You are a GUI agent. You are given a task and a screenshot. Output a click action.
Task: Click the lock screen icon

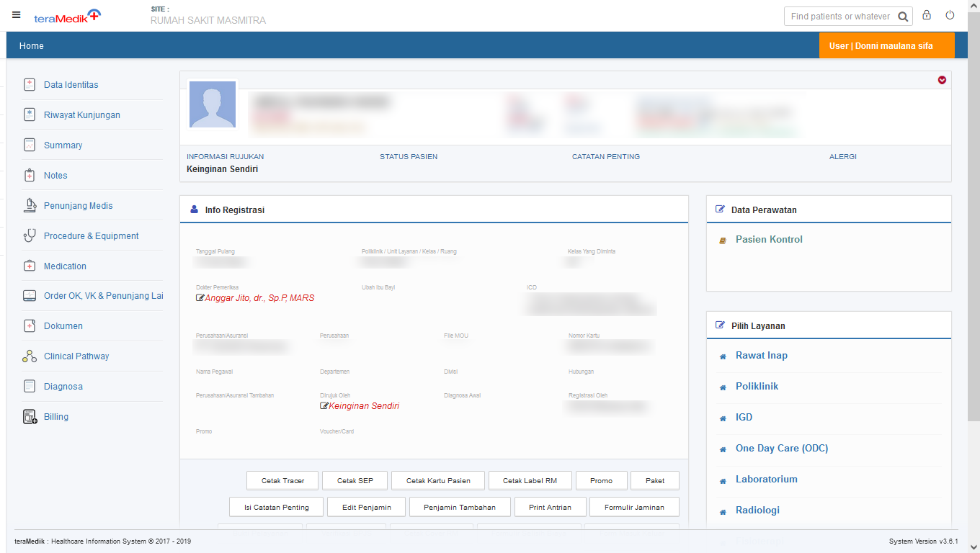click(927, 15)
